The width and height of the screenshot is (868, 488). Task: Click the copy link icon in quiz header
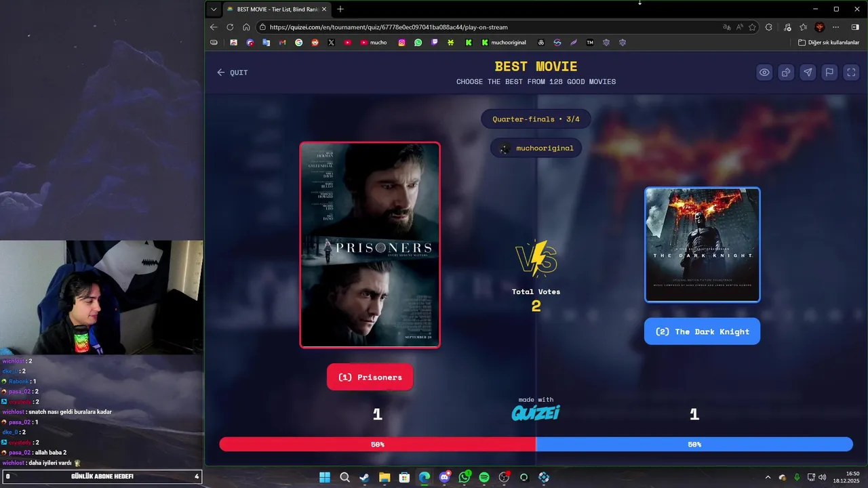tap(786, 73)
